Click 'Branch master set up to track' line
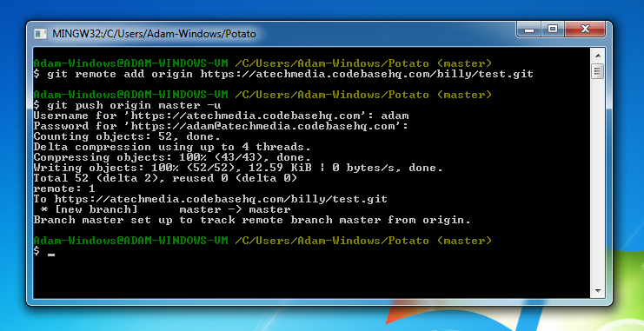The height and width of the screenshot is (331, 644). pyautogui.click(x=252, y=220)
